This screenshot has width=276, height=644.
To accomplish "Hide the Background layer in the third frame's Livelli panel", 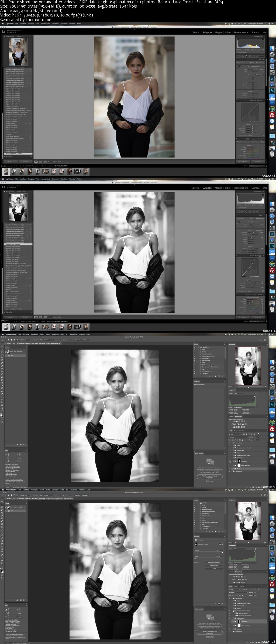I will pyautogui.click(x=230, y=471).
